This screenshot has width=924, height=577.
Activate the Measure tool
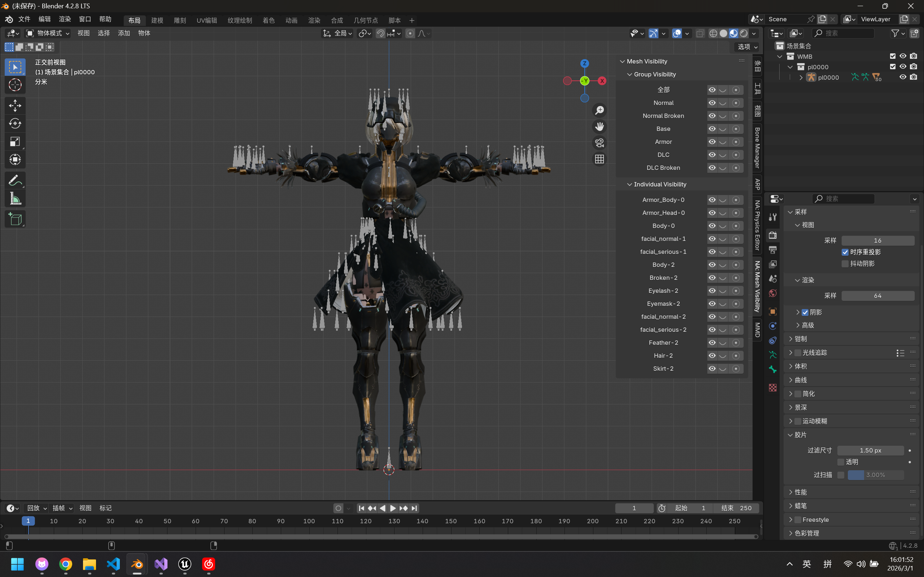pos(15,199)
